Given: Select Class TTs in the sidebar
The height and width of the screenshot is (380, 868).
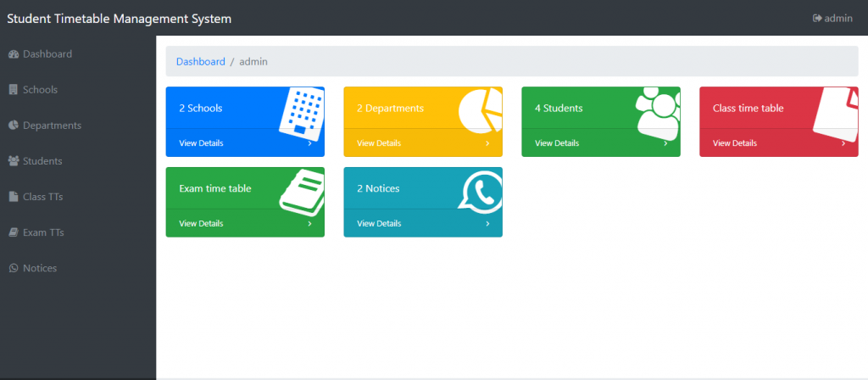Looking at the screenshot, I should coord(42,197).
